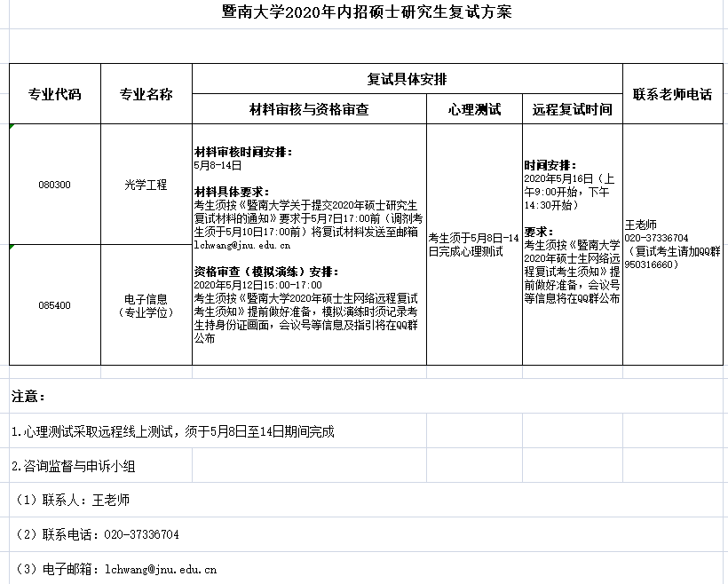Select the 心理测试 column header
Image resolution: width=728 pixels, height=584 pixels.
click(x=474, y=109)
